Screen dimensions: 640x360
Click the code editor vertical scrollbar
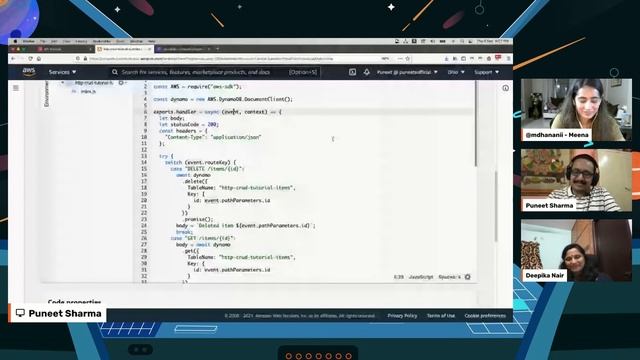476,123
